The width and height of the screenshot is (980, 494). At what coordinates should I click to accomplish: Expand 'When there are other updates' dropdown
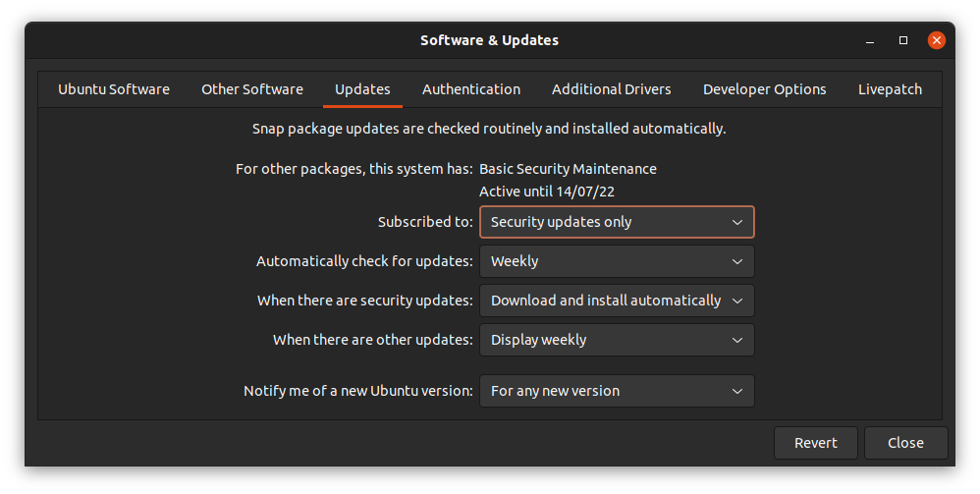617,340
